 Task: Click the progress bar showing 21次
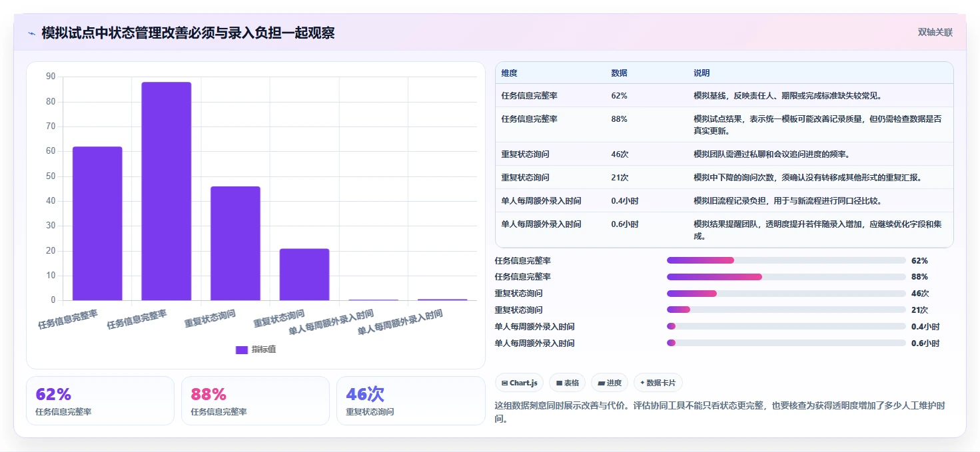coord(787,310)
